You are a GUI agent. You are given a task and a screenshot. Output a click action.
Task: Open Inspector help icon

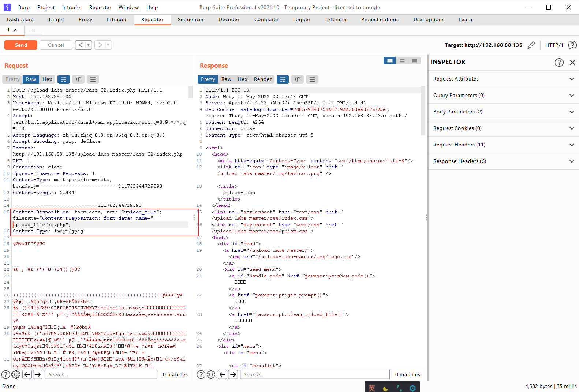click(559, 62)
